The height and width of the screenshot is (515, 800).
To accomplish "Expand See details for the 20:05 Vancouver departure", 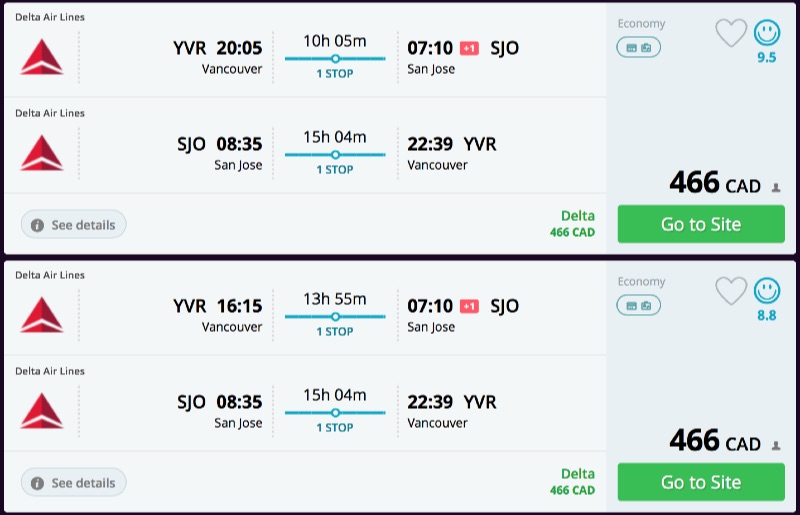I will tap(74, 225).
